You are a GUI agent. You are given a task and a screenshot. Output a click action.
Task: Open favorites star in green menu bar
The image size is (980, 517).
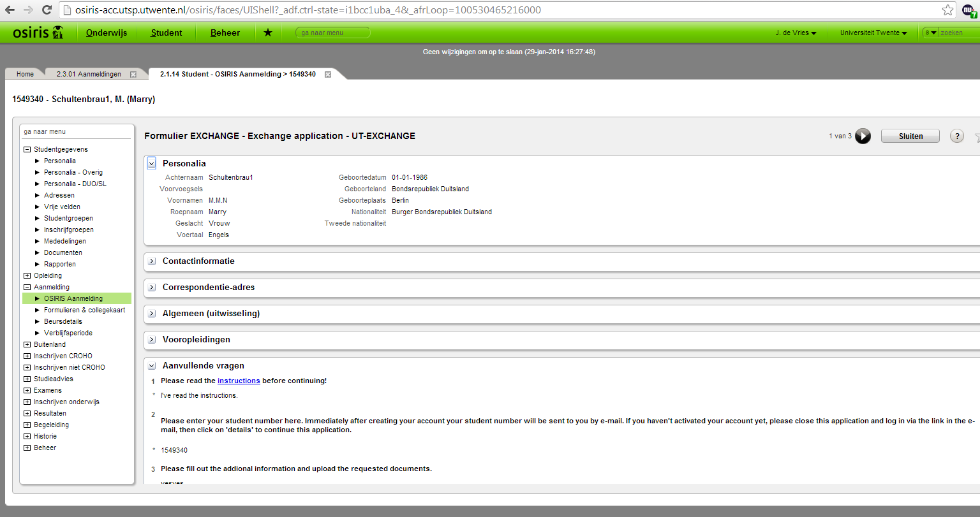pos(268,33)
